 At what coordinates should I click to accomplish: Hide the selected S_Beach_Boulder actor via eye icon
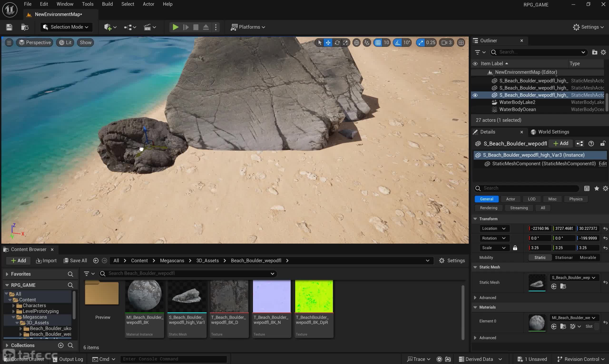475,95
